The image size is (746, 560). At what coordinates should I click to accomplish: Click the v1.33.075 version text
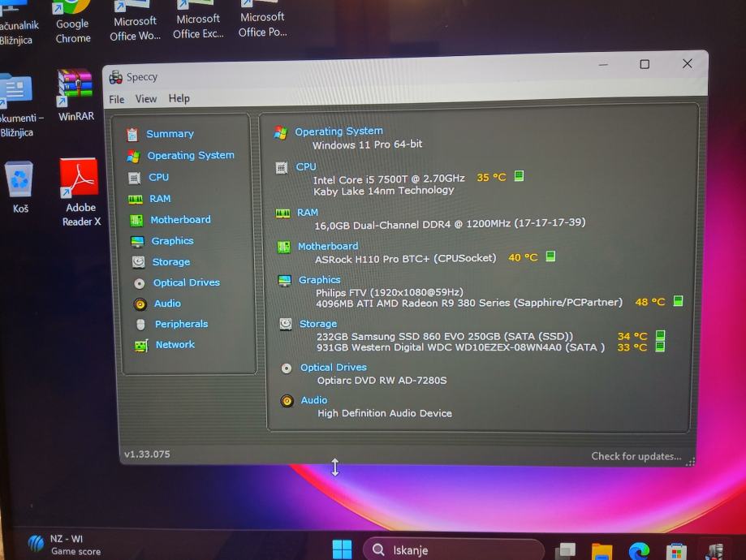[147, 454]
